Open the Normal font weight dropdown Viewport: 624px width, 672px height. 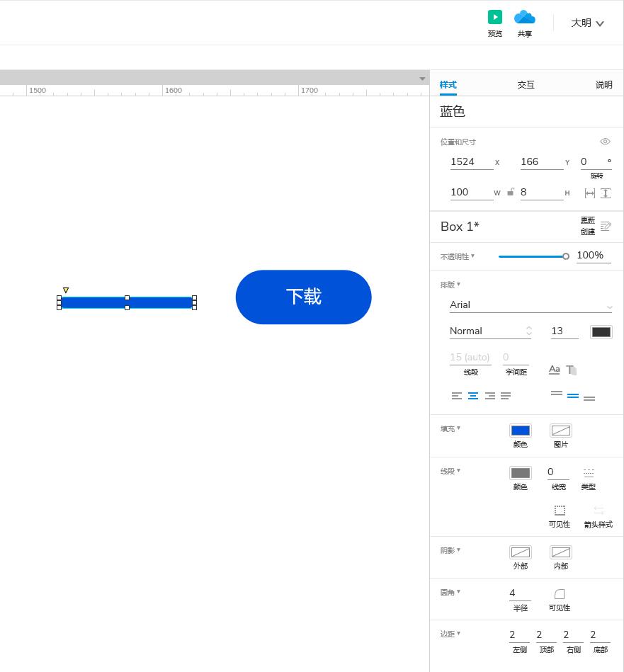pos(491,331)
